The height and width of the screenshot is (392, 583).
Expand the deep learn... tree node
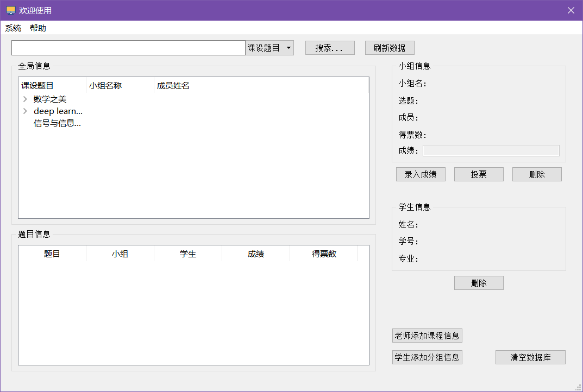[25, 111]
